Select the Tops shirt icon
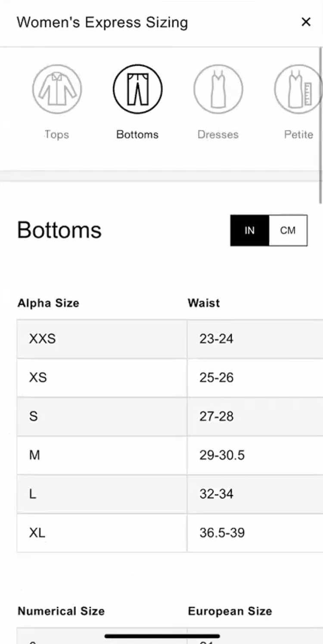The image size is (323, 644). (57, 89)
